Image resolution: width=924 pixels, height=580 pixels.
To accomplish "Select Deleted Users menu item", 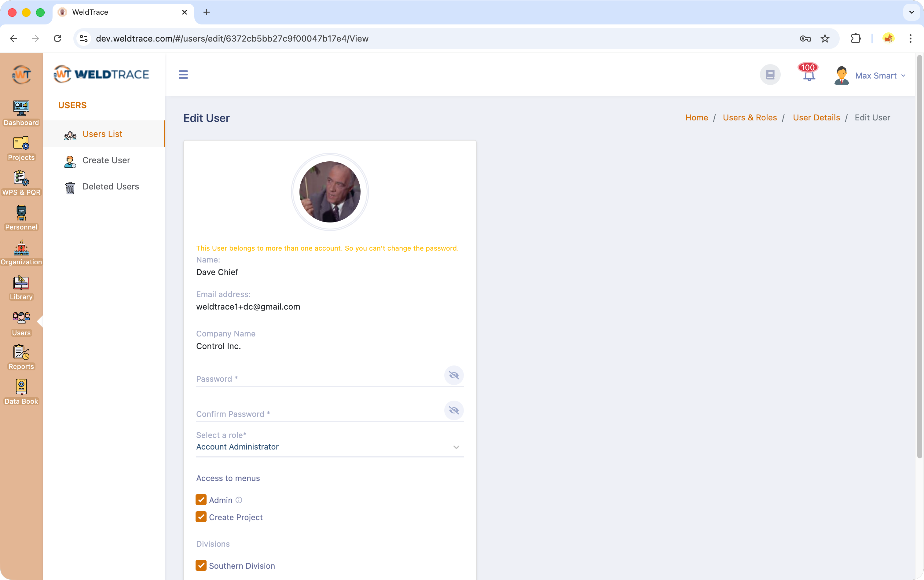I will coord(111,186).
